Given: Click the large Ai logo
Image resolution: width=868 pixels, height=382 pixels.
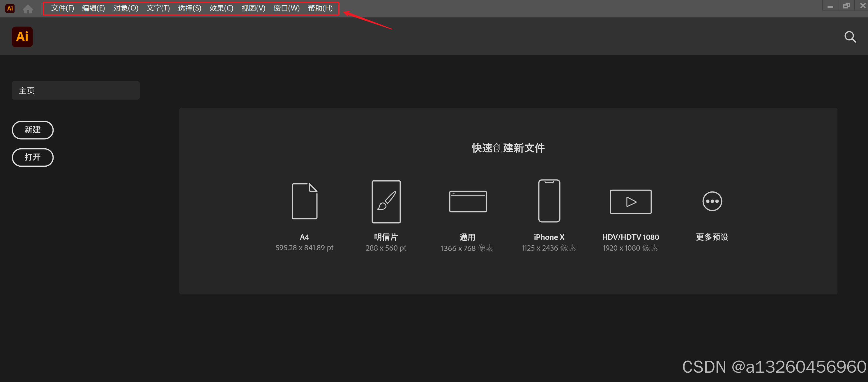Looking at the screenshot, I should coord(22,37).
